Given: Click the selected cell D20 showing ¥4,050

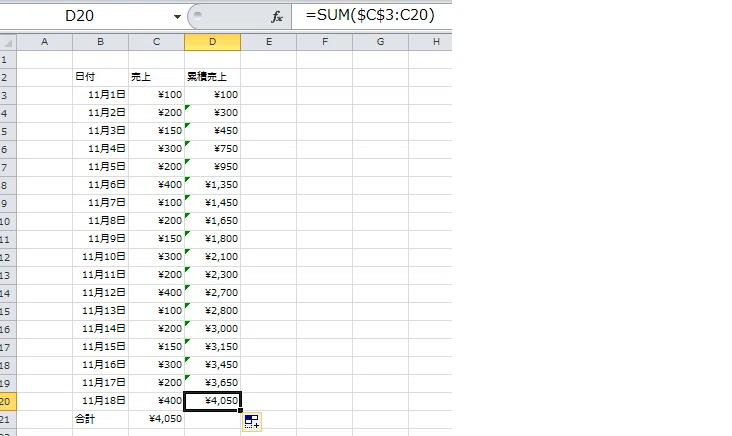Looking at the screenshot, I should [212, 401].
